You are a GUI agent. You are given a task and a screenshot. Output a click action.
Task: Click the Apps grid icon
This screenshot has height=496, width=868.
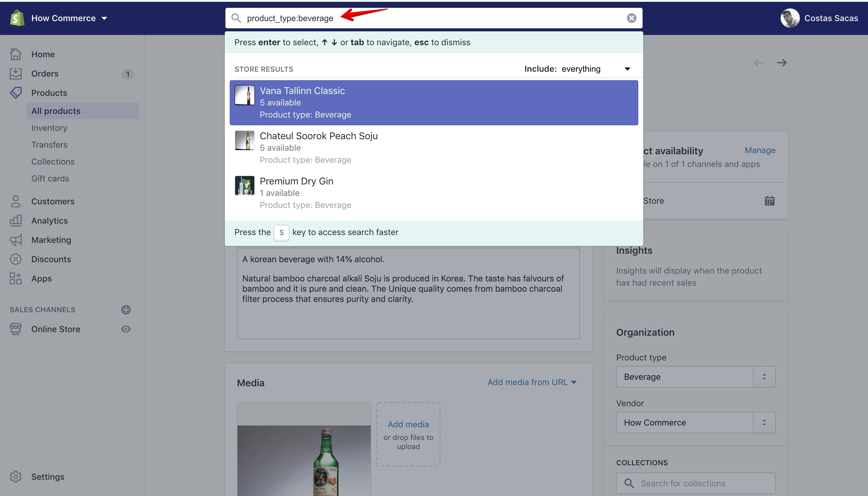click(16, 278)
